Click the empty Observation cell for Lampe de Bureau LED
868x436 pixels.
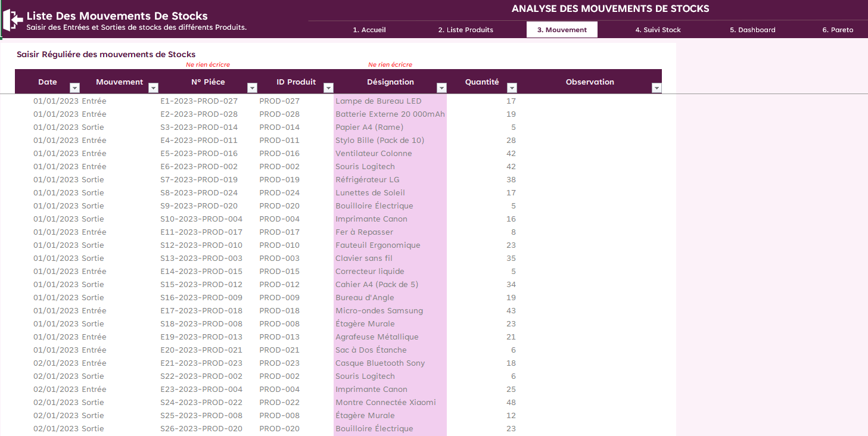[x=590, y=101]
